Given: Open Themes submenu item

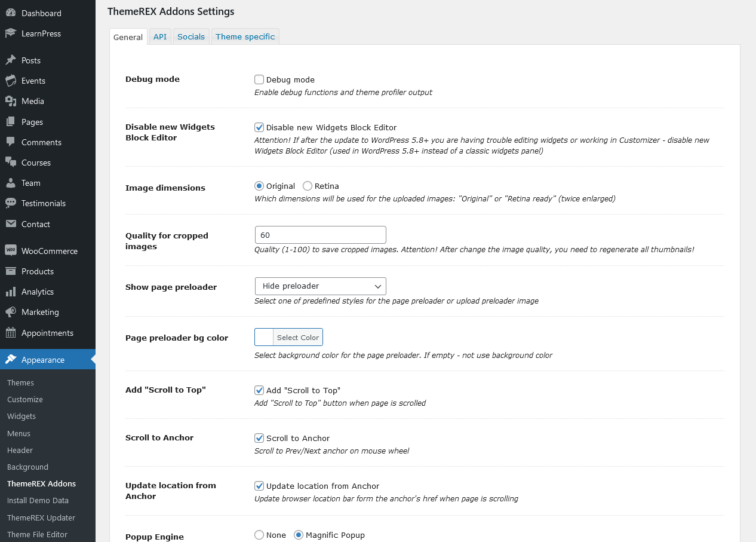Looking at the screenshot, I should tap(20, 382).
